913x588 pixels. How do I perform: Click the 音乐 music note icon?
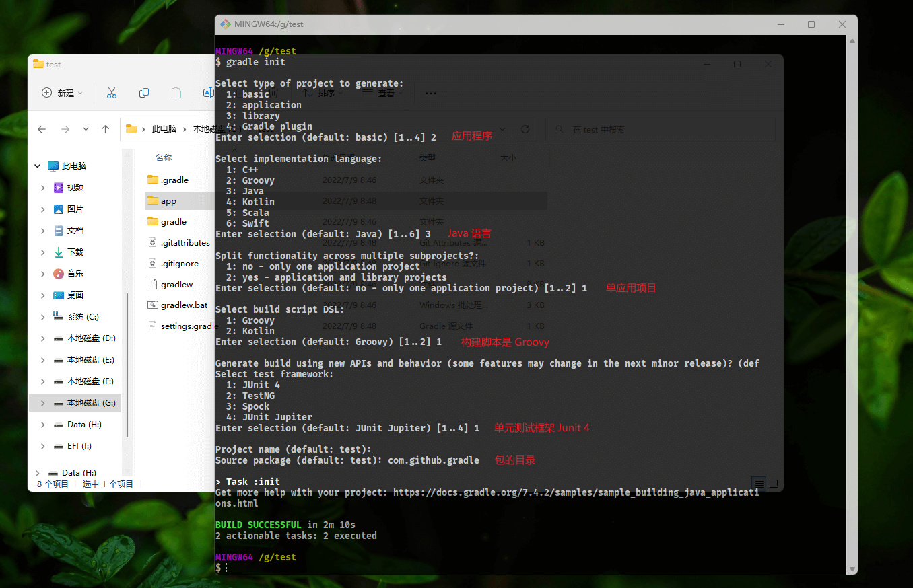[x=59, y=274]
